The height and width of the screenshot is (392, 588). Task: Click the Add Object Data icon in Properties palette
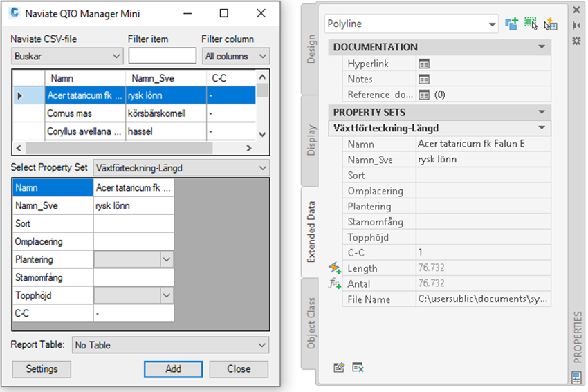click(511, 24)
